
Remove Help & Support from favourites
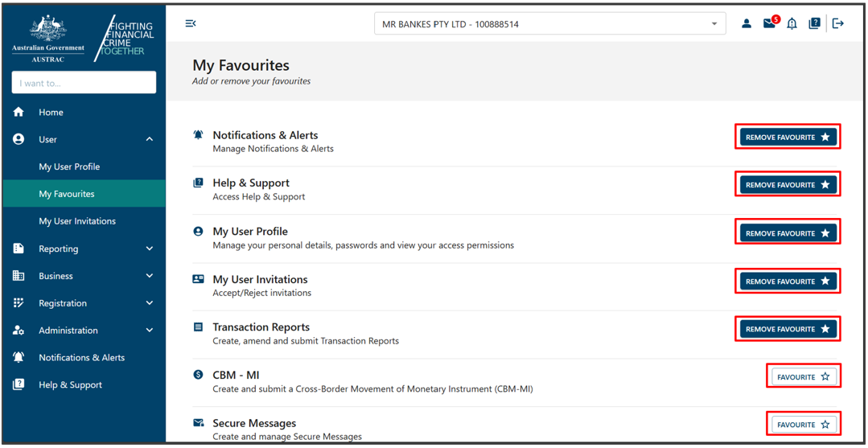click(788, 184)
